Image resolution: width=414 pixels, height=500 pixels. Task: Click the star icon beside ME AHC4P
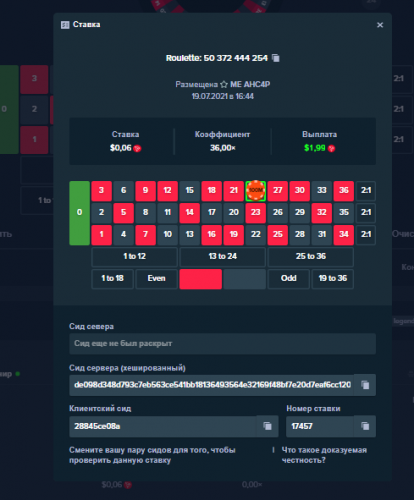pos(224,84)
